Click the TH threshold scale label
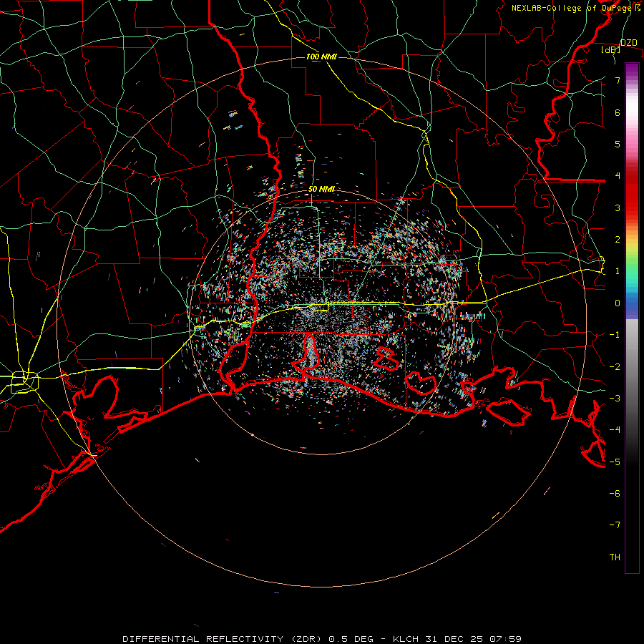The image size is (644, 644). [615, 557]
